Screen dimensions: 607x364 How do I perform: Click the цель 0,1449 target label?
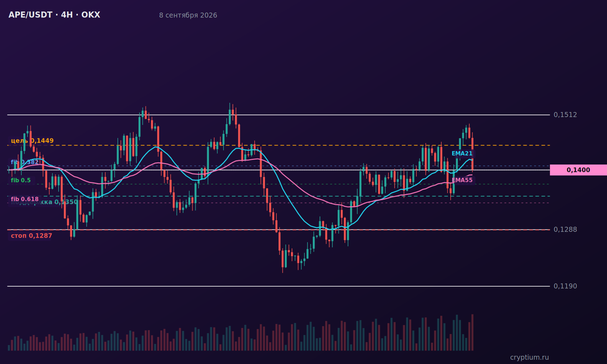pos(32,141)
